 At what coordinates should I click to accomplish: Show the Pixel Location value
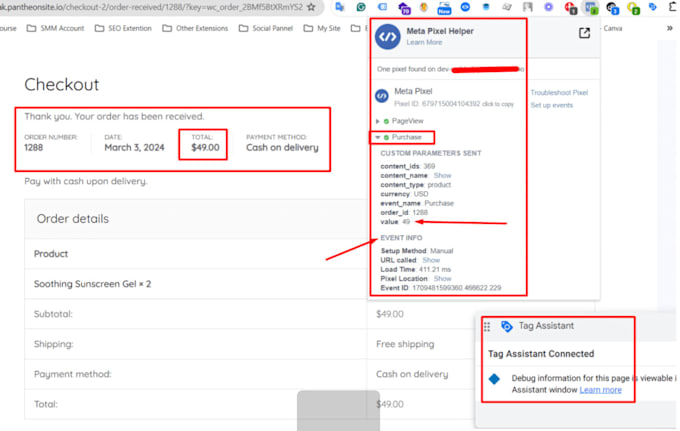click(442, 279)
